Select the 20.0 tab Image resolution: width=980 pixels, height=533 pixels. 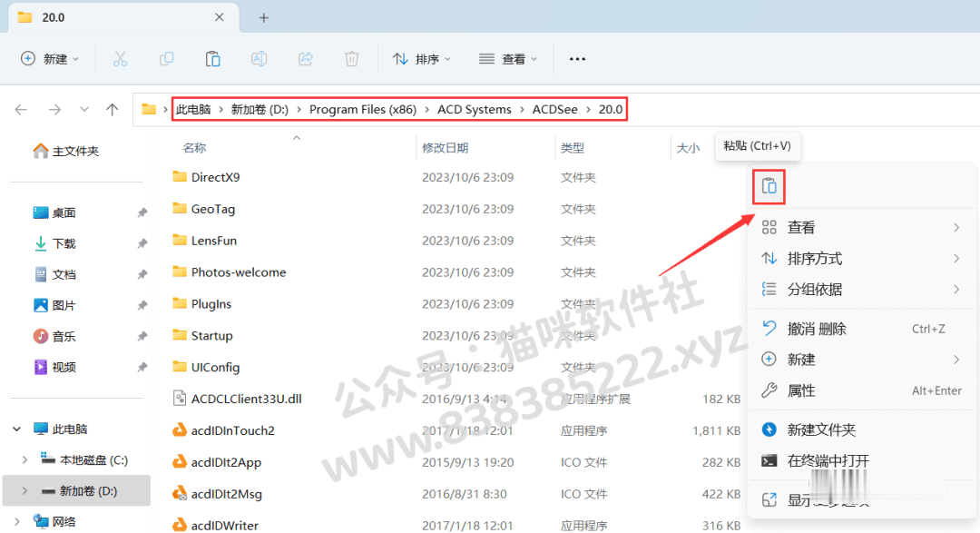123,17
